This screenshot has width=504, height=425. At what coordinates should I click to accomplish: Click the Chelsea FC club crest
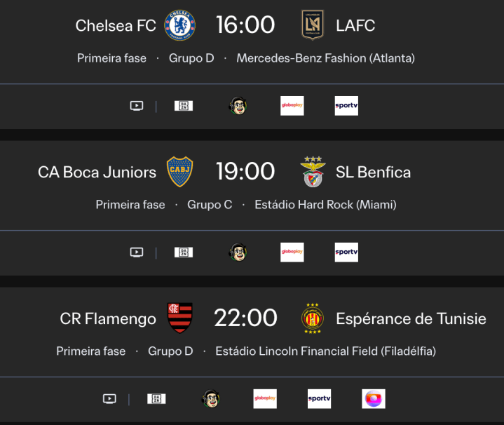pyautogui.click(x=180, y=25)
